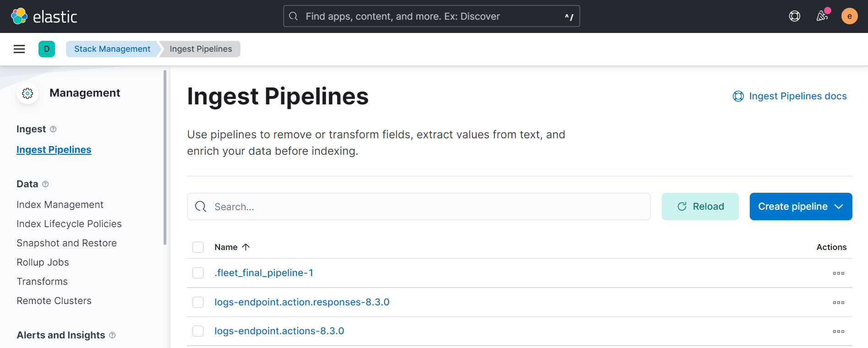Open the help menu lifebuoy icon

click(x=795, y=16)
